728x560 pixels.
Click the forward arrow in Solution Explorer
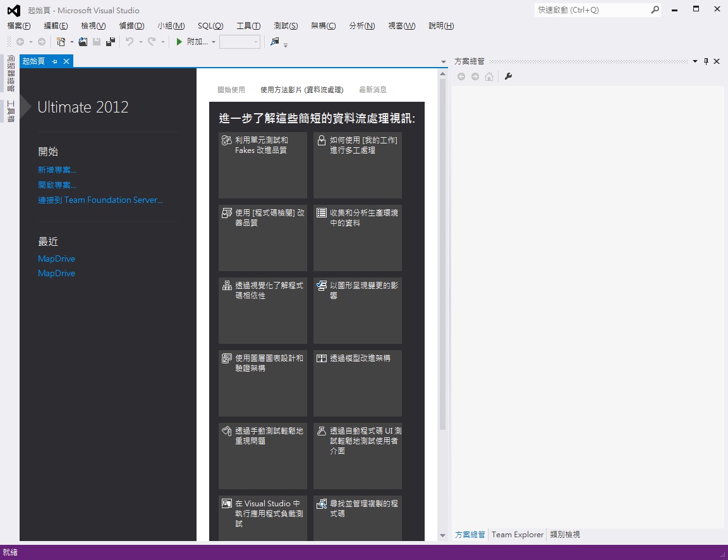pyautogui.click(x=475, y=76)
